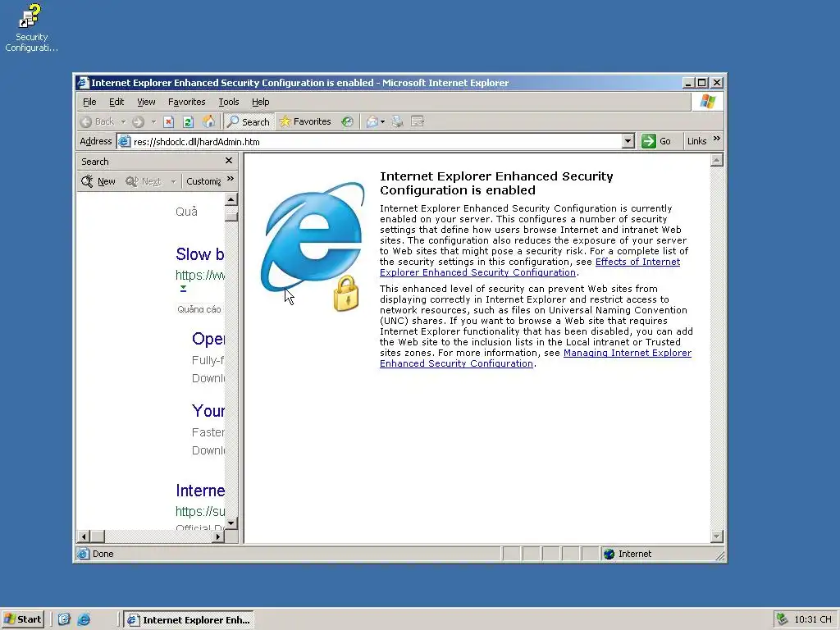Click the Slow b search result heading

200,254
